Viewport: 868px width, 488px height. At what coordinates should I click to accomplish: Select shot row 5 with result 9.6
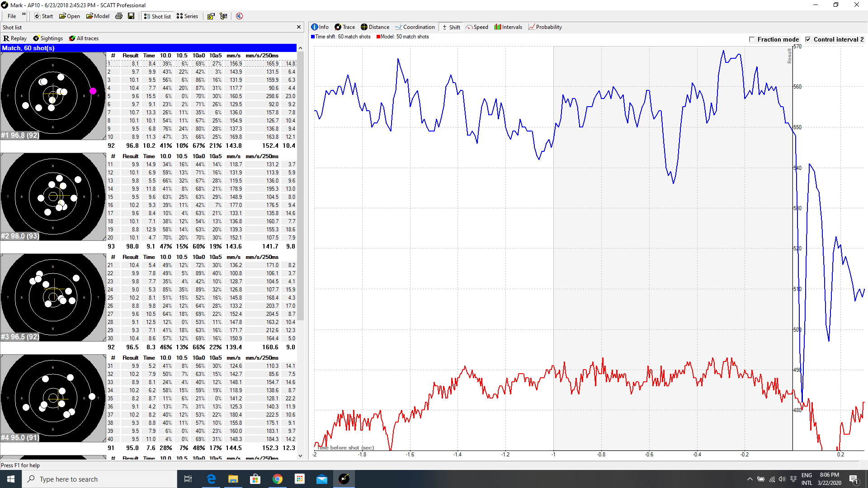(x=201, y=96)
